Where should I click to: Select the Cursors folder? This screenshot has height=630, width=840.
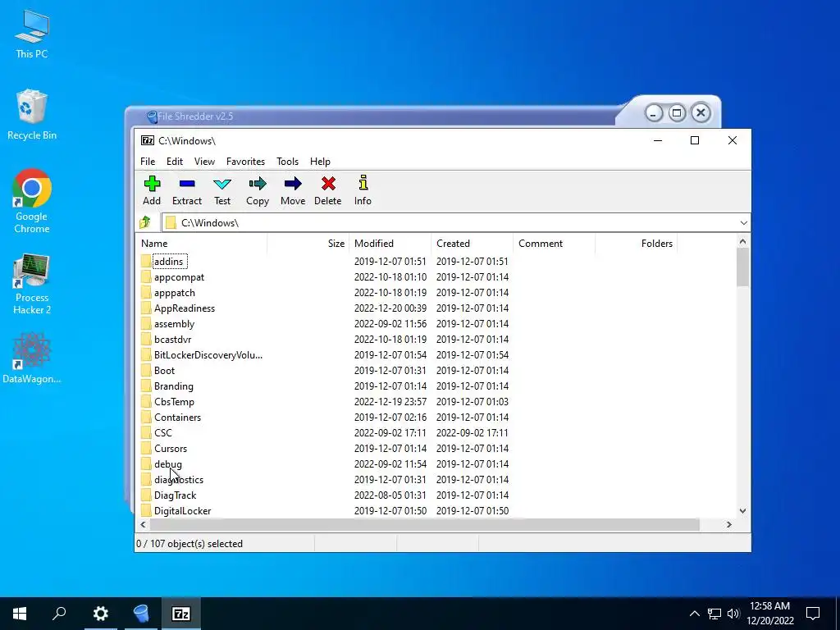coord(171,449)
